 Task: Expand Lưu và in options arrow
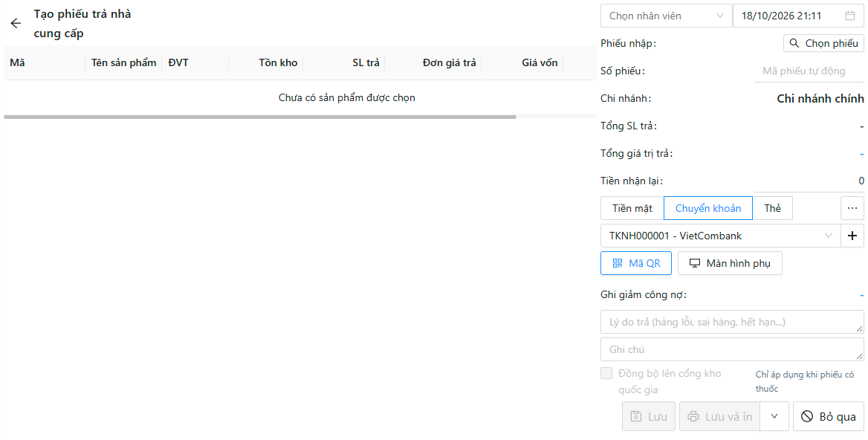click(x=774, y=417)
